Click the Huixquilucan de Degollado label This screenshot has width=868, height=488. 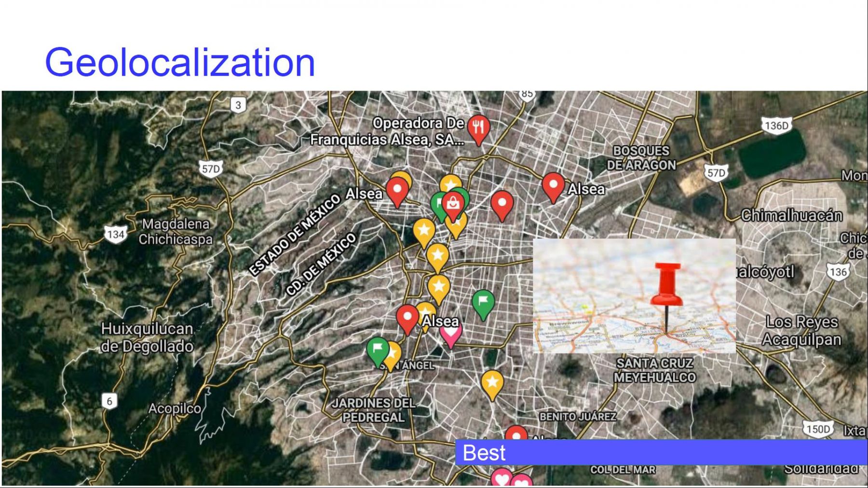[147, 337]
